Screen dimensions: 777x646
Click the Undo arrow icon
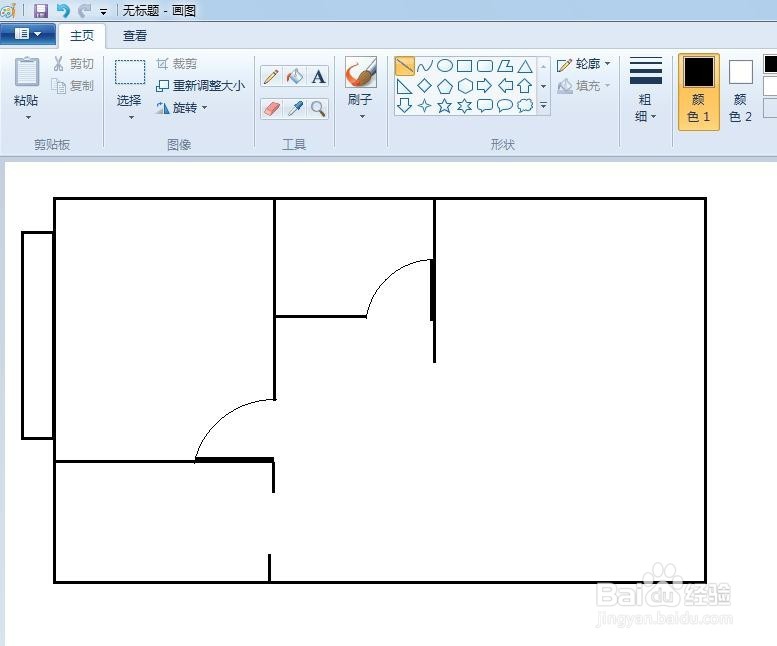pyautogui.click(x=63, y=10)
